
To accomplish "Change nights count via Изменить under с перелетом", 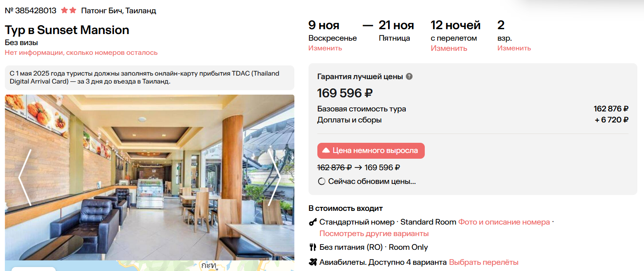I will tap(449, 48).
